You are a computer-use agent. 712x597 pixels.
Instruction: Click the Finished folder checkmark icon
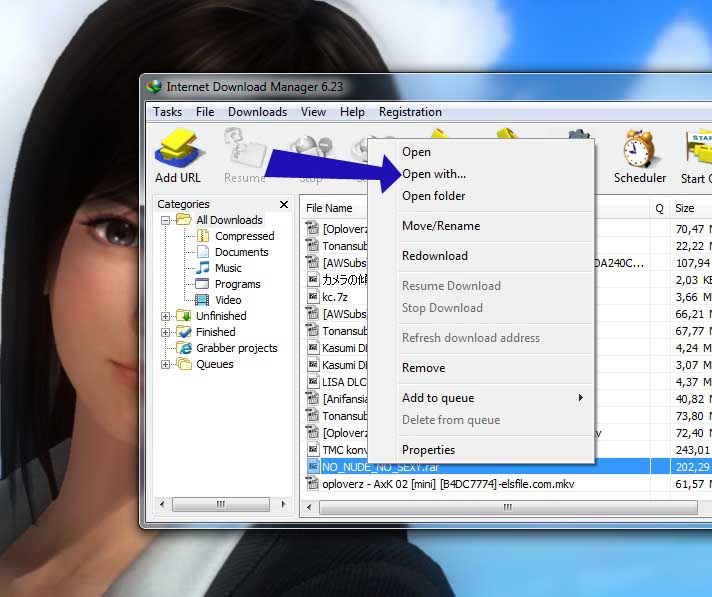click(183, 332)
